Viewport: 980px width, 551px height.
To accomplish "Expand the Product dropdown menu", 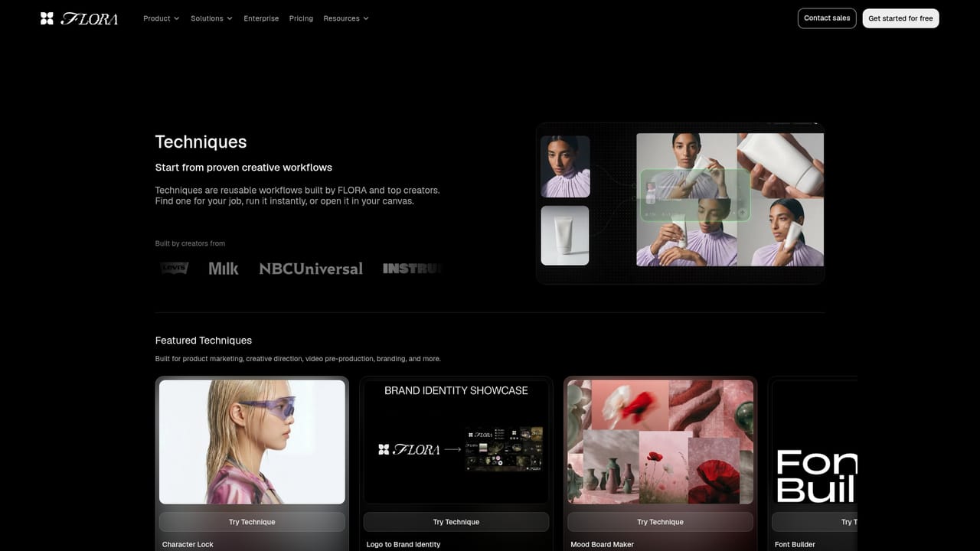I will 161,18.
